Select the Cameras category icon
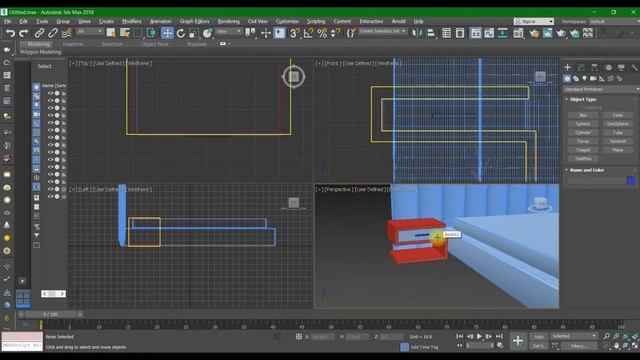This screenshot has width=640, height=360. click(x=593, y=78)
